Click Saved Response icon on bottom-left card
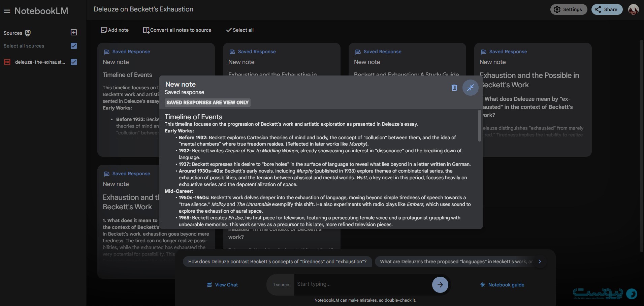 pyautogui.click(x=106, y=174)
